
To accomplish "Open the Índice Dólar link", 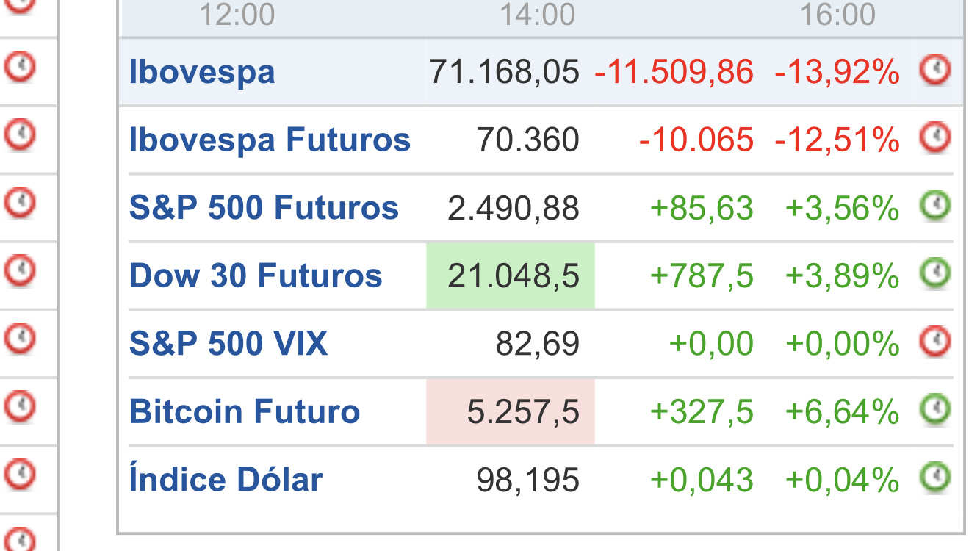I will (x=226, y=480).
